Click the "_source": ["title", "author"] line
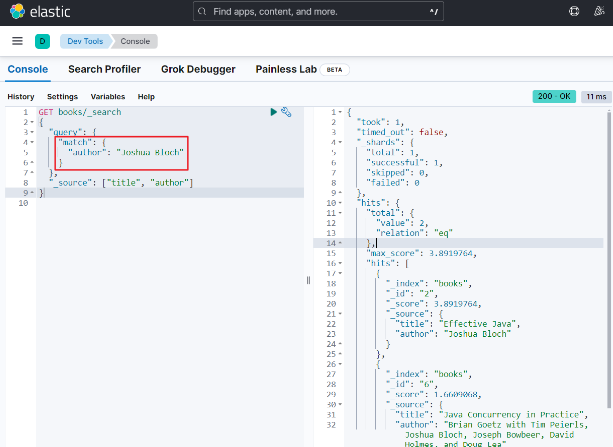This screenshot has height=447, width=613. (x=121, y=183)
